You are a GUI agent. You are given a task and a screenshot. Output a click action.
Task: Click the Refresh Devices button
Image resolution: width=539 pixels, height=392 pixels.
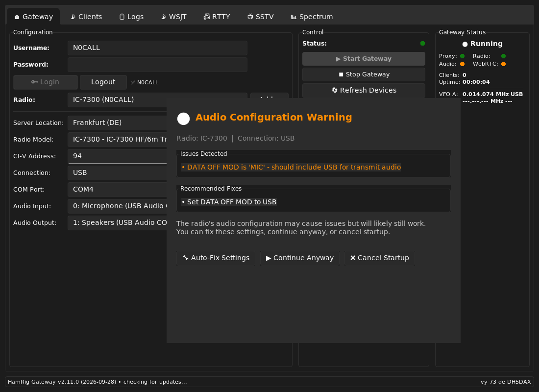364,90
